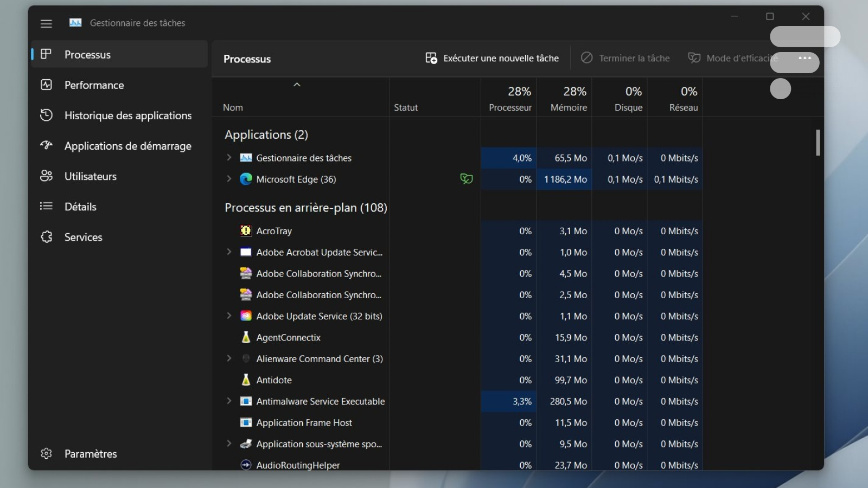Expand Adobe Update Service (32 bits)
Viewport: 868px width, 488px height.
click(x=228, y=316)
